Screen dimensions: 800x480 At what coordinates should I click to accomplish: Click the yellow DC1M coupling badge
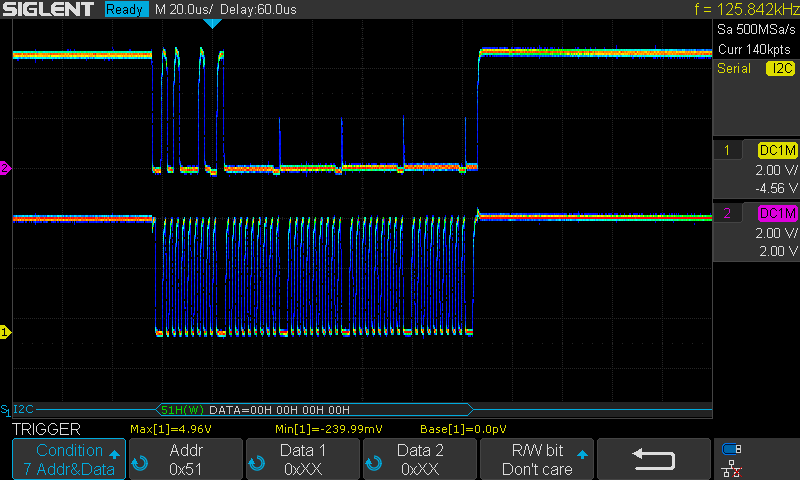[778, 150]
